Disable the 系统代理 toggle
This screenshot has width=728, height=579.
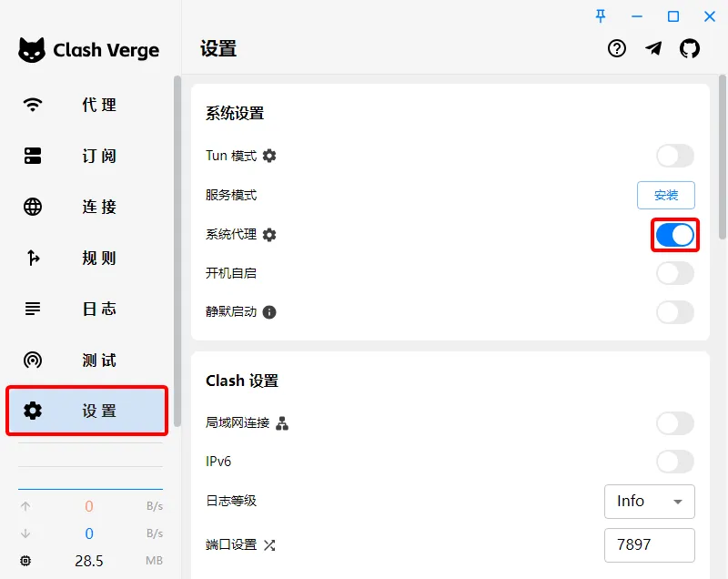tap(674, 235)
